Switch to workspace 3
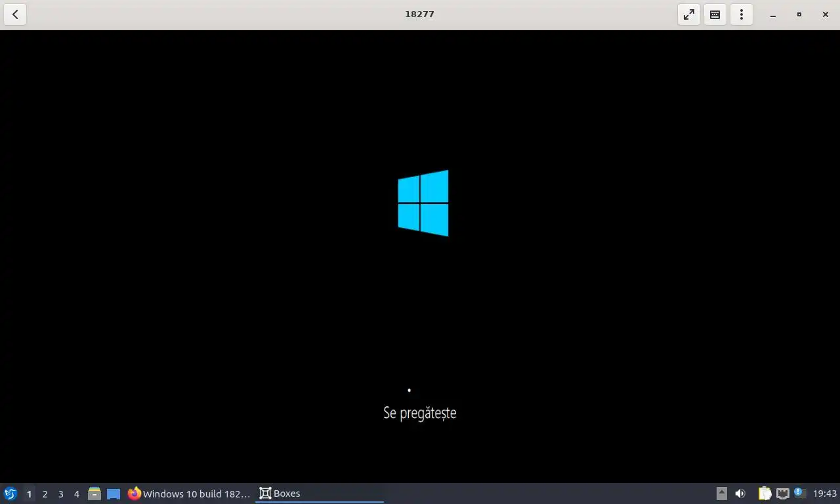840x504 pixels. click(x=60, y=494)
